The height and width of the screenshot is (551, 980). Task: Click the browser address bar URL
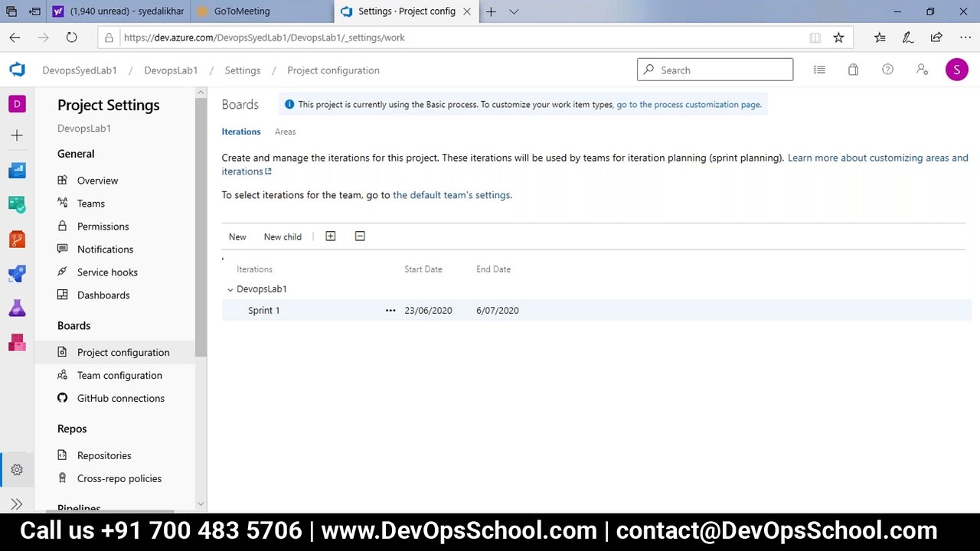264,37
